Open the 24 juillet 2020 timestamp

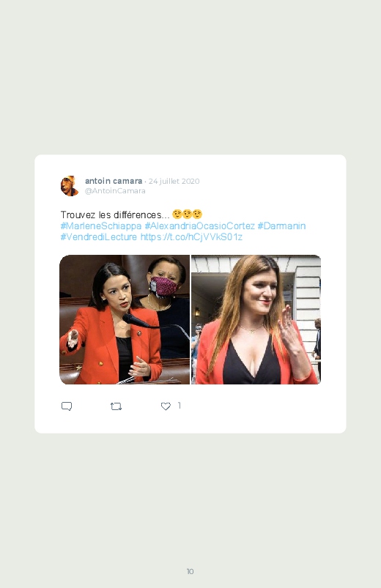[x=174, y=181]
